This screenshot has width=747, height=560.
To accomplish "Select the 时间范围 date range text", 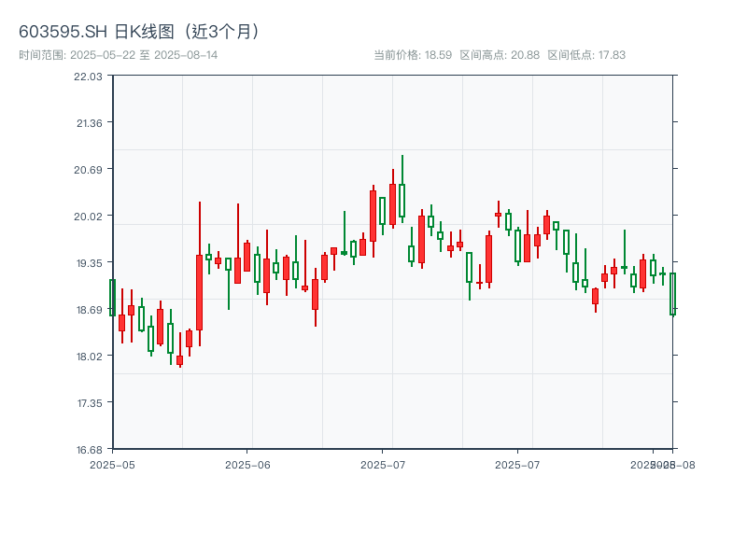I will point(119,55).
